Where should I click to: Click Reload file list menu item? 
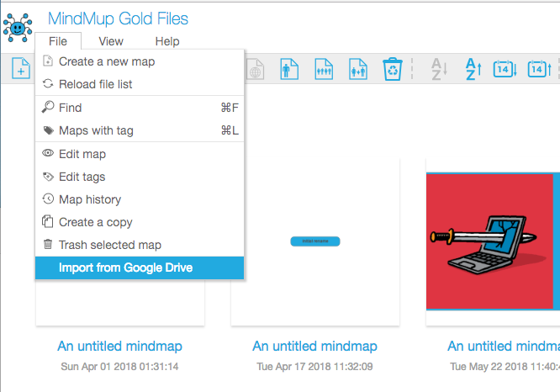96,84
